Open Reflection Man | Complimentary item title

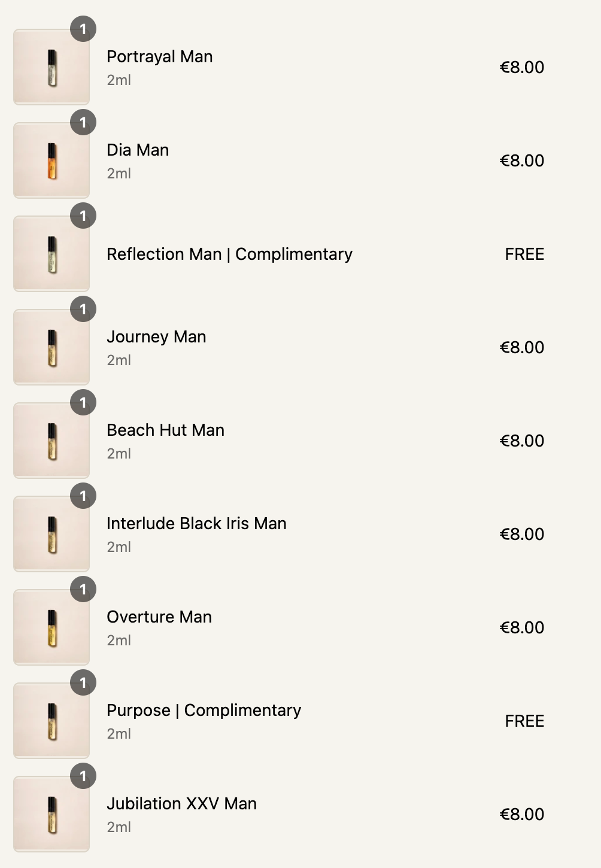(229, 254)
